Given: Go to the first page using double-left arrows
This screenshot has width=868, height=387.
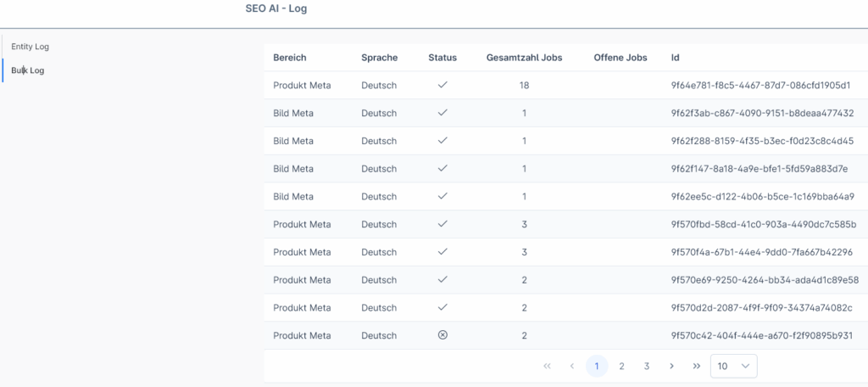Looking at the screenshot, I should 547,366.
